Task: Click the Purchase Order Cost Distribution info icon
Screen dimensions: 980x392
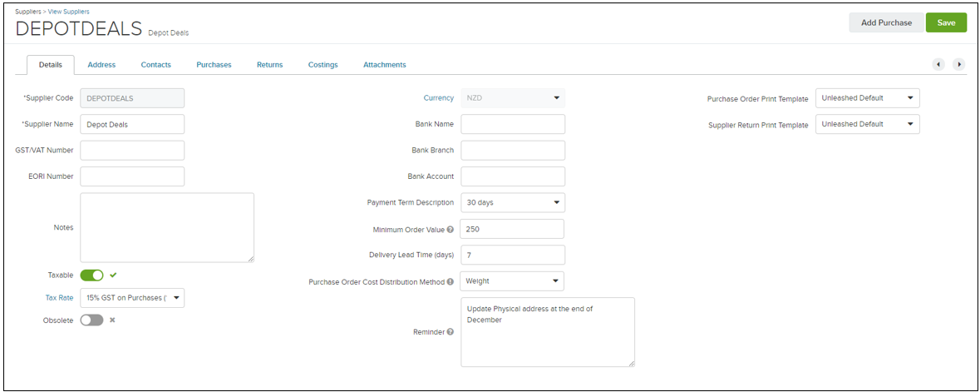Action: (450, 282)
